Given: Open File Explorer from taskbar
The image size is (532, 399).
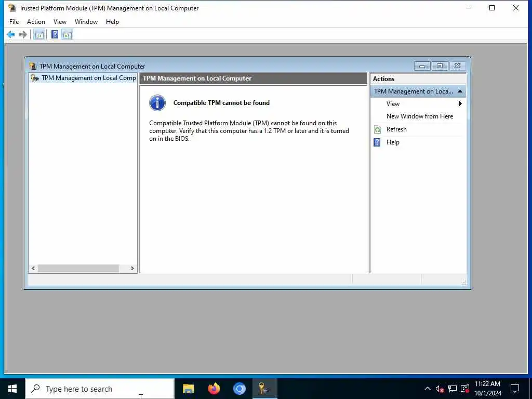Looking at the screenshot, I should (x=188, y=389).
